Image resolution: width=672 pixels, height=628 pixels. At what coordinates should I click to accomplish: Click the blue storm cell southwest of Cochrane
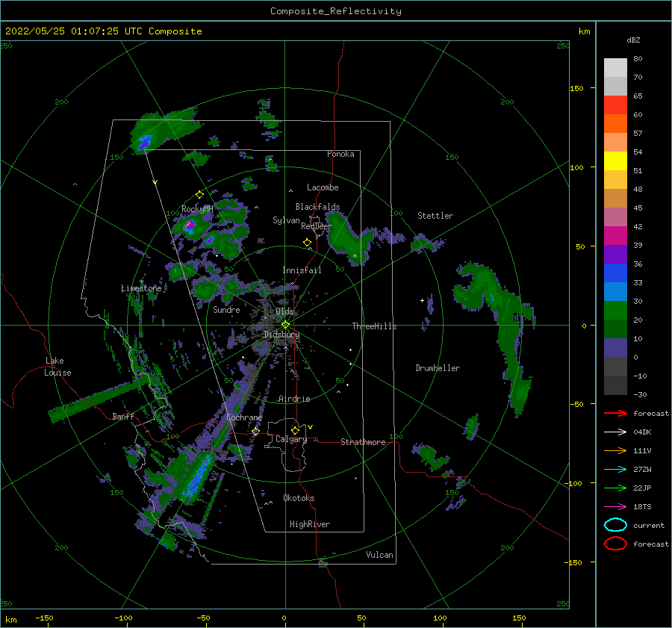point(197,476)
